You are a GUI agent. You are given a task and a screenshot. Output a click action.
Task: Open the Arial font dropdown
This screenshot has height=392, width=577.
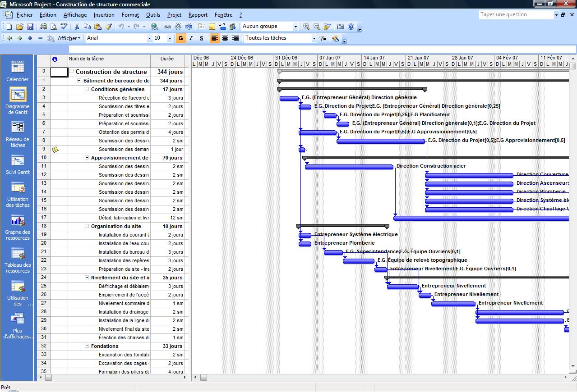pyautogui.click(x=149, y=38)
